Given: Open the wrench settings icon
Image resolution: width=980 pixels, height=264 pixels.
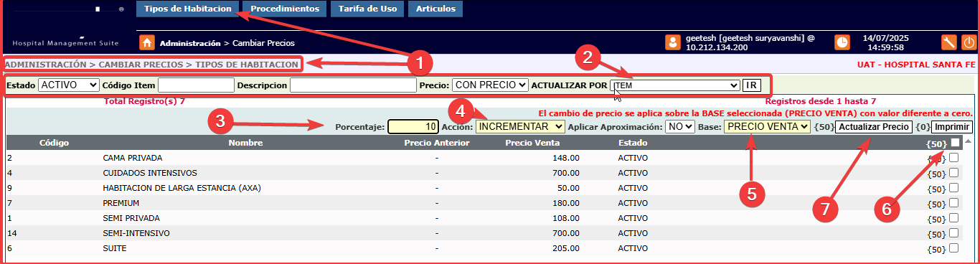Looking at the screenshot, I should 948,42.
